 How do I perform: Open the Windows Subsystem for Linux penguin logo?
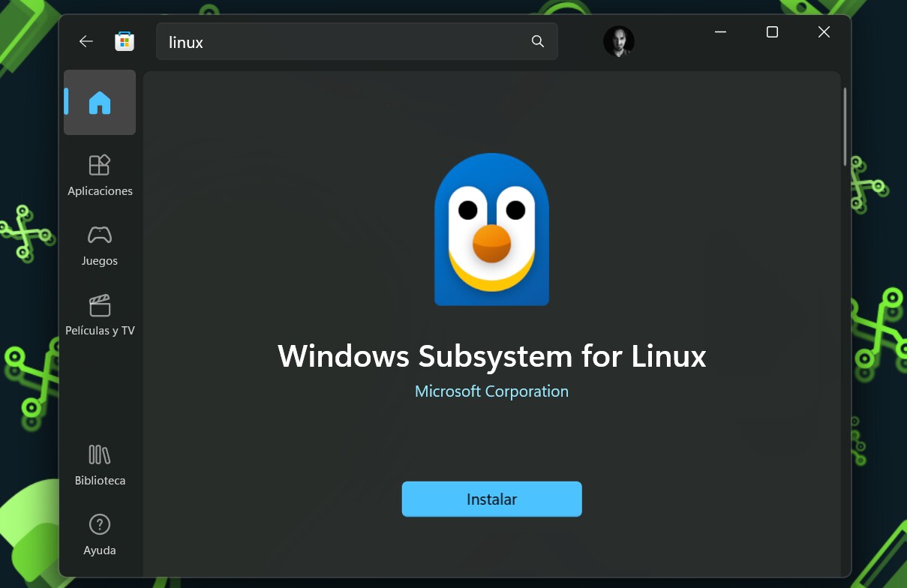click(491, 230)
